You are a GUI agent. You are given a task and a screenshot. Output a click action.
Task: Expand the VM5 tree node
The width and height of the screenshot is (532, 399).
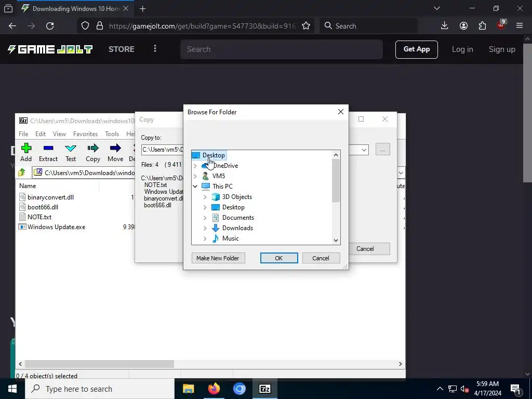coord(195,176)
